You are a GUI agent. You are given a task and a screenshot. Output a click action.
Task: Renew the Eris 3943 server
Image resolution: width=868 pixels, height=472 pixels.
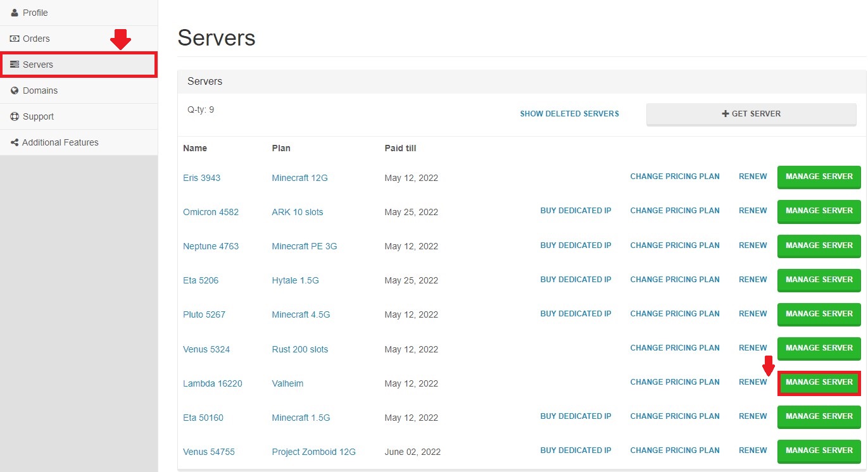point(752,177)
